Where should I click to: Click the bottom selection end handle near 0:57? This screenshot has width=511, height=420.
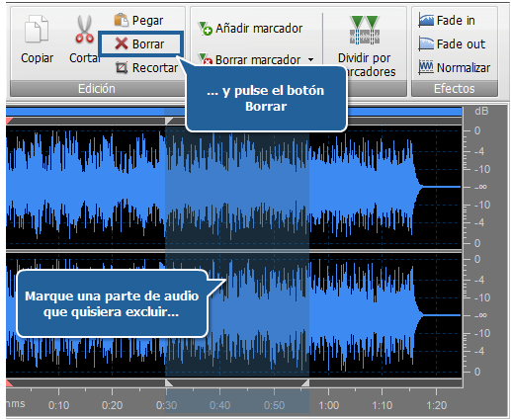[x=305, y=383]
